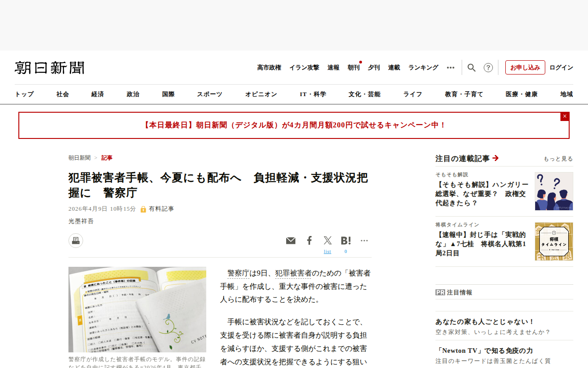Select 国際 navigation tab
The height and width of the screenshot is (368, 588).
coord(168,94)
